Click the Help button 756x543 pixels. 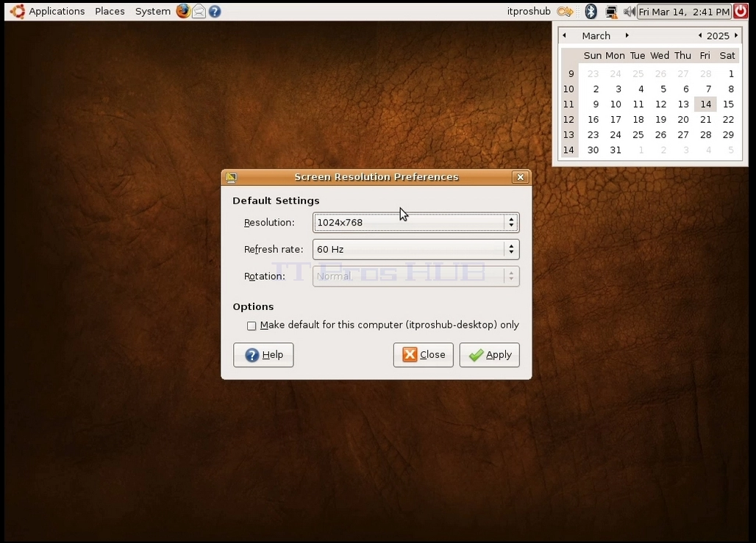[x=263, y=355]
